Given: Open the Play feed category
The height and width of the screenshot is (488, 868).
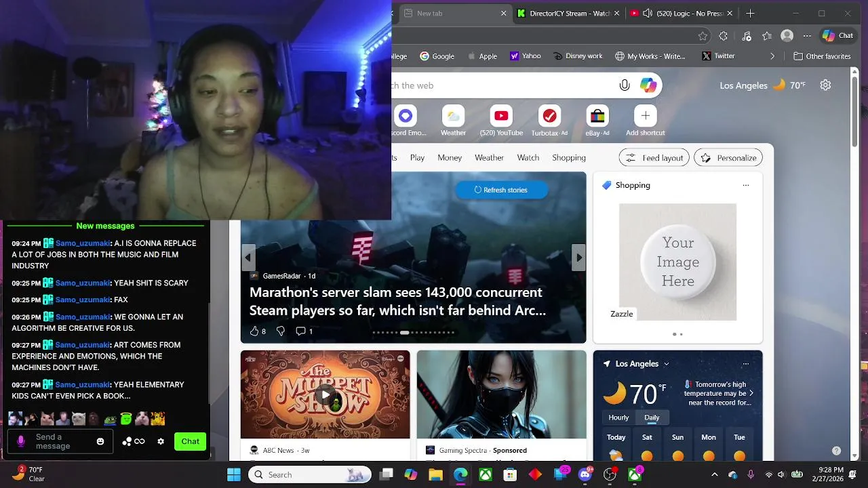Looking at the screenshot, I should (x=417, y=158).
